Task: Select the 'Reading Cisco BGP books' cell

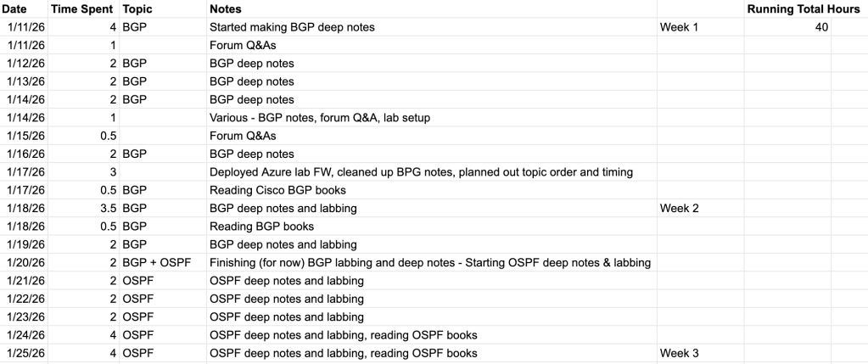Action: (277, 190)
